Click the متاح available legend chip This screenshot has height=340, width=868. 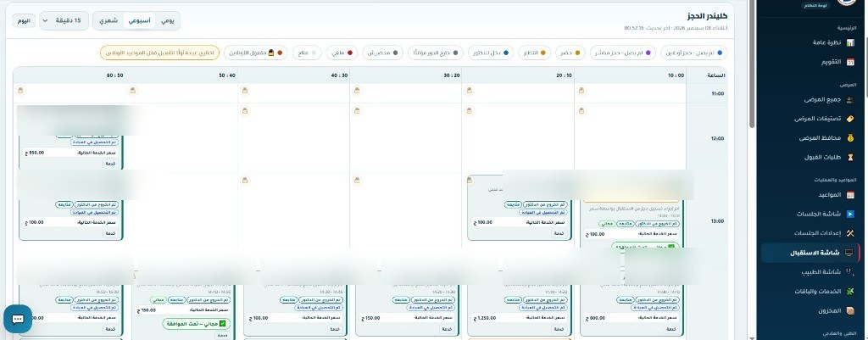[x=307, y=53]
